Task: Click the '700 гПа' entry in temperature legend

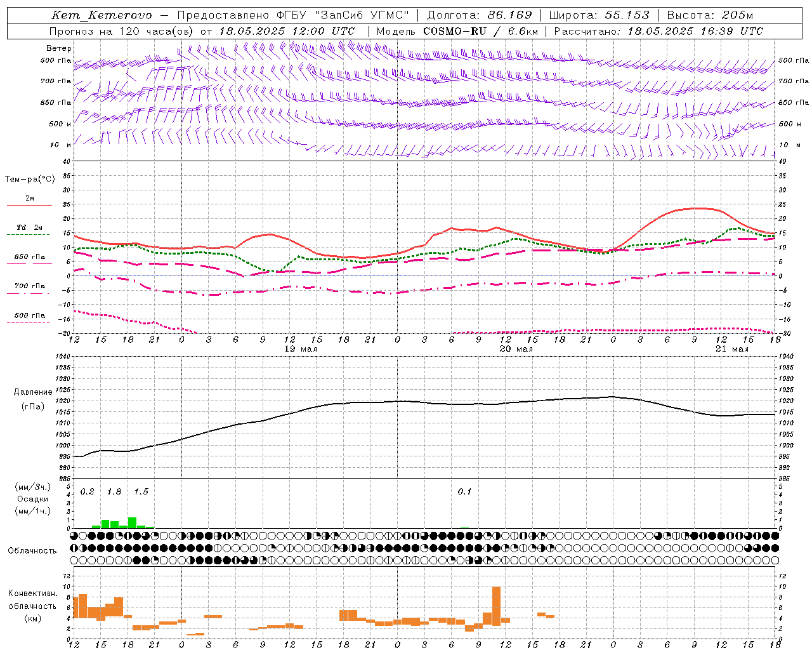Action: [29, 286]
